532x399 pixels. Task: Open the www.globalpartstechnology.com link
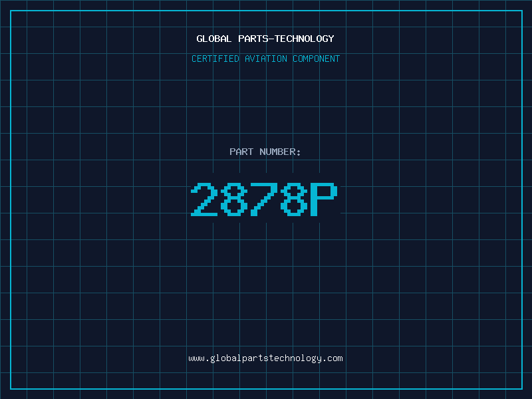point(265,358)
